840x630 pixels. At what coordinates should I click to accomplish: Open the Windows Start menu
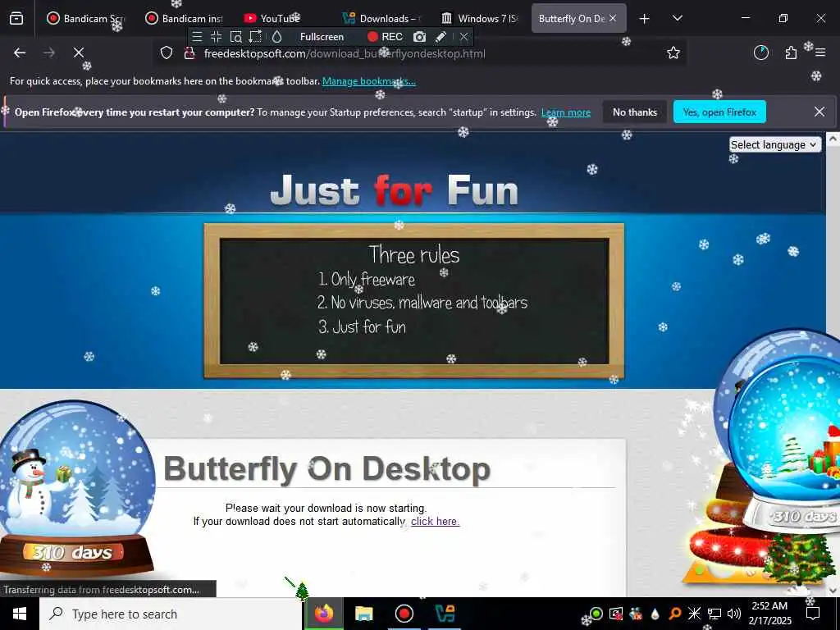(x=20, y=614)
